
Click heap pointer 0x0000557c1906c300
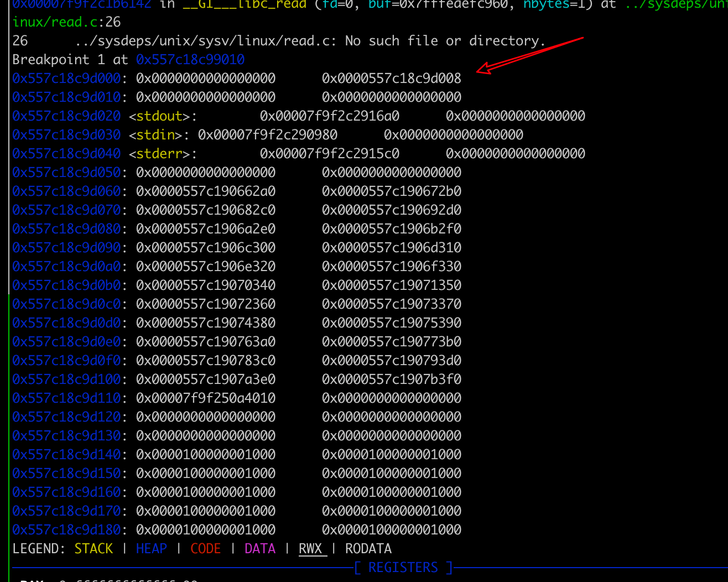pyautogui.click(x=206, y=248)
